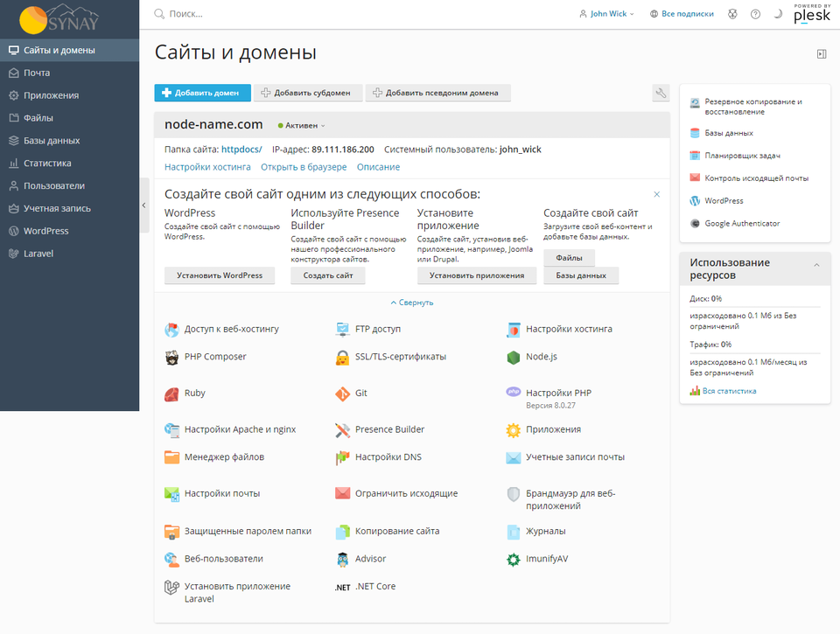Select Файлы in the sidebar
Viewport: 840px width, 634px height.
(70, 118)
